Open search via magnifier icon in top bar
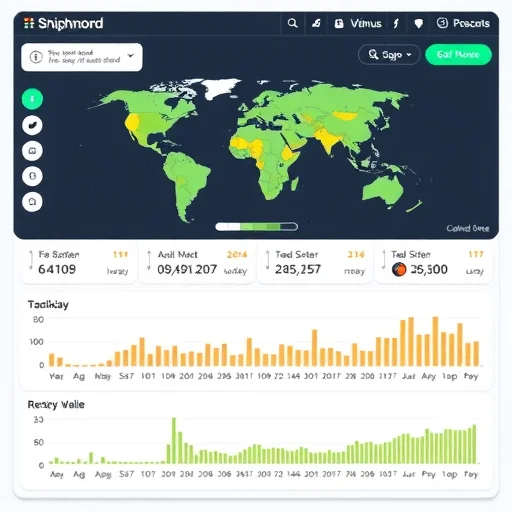 [292, 23]
